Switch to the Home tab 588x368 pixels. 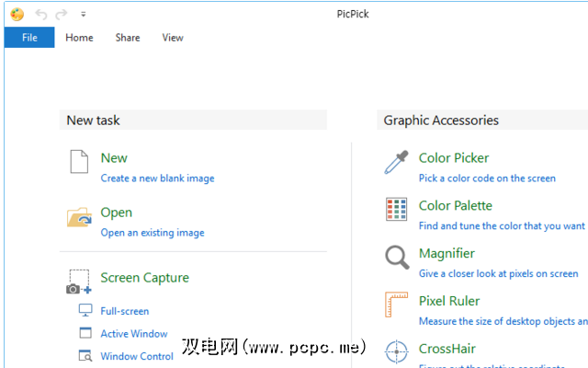(79, 38)
